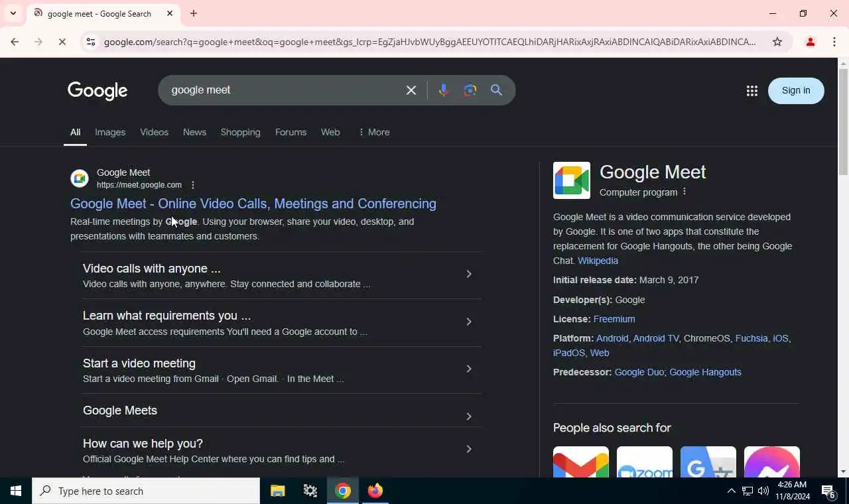Switch to Forums results
The width and height of the screenshot is (849, 504).
[x=291, y=132]
